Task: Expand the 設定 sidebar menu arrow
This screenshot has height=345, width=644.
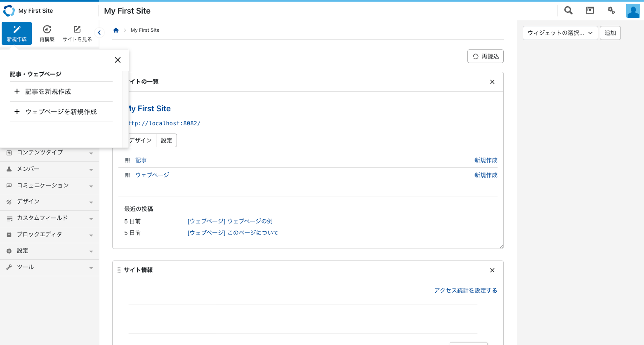Action: tap(91, 251)
